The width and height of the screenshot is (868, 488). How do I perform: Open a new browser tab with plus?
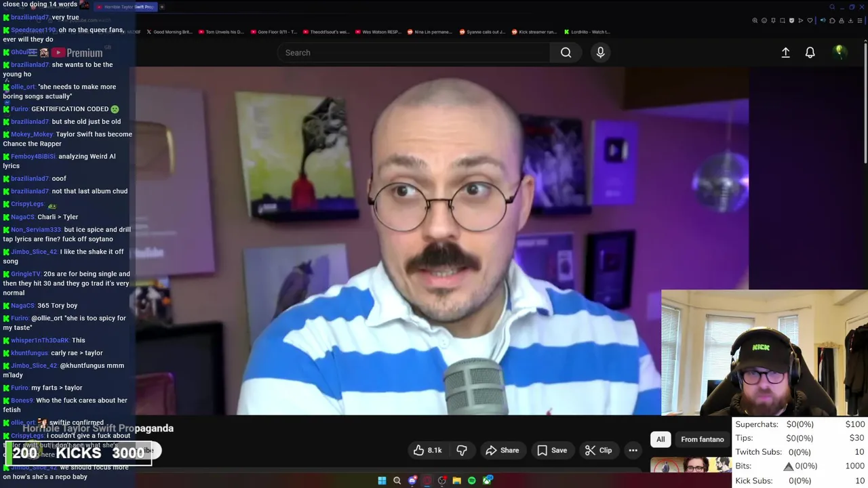click(x=161, y=7)
